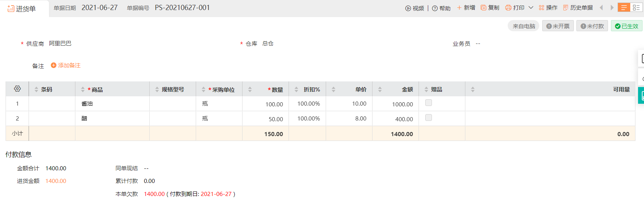Sort by the 商品 column arrows
The width and height of the screenshot is (644, 206).
tap(83, 90)
